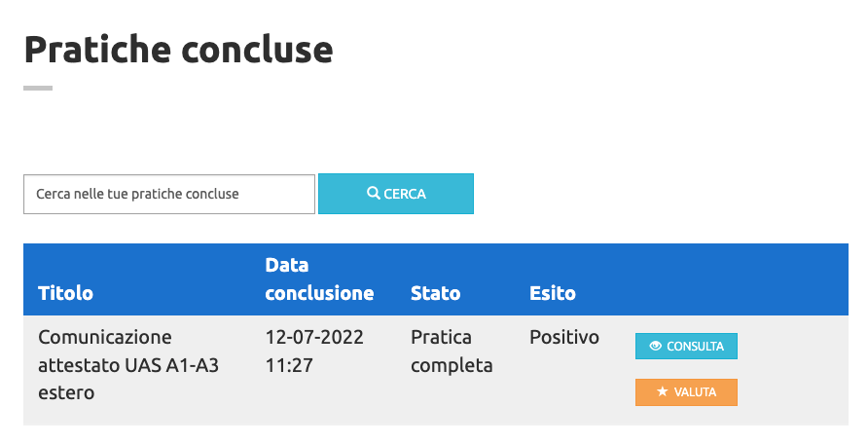Open the practice with the CONSULTA button
Viewport: 868px width, 444px height.
tap(686, 346)
